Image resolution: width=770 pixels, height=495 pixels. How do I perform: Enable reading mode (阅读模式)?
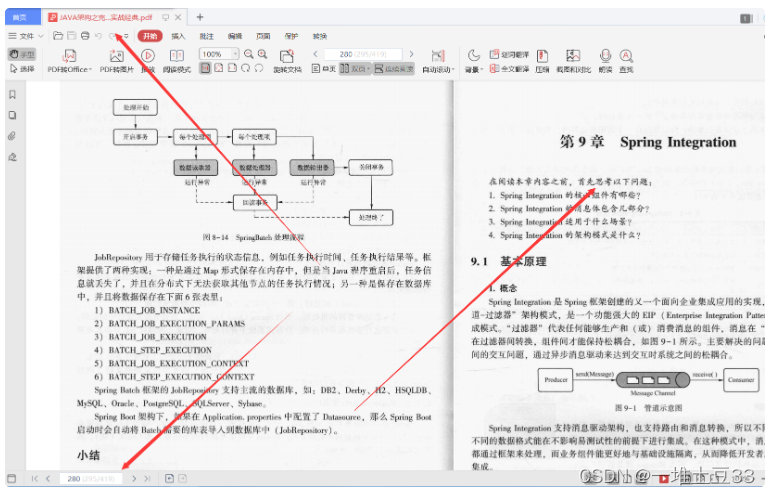pyautogui.click(x=177, y=61)
